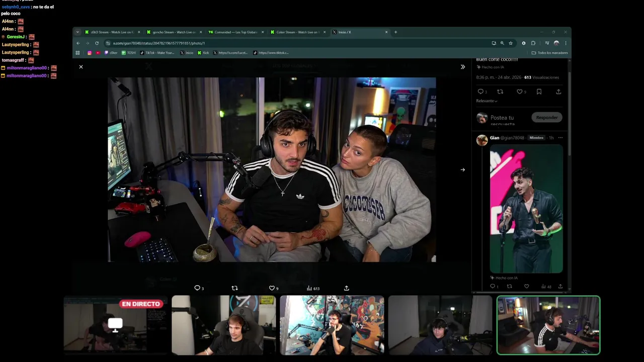Open a new browser tab
This screenshot has height=362, width=644.
[395, 32]
